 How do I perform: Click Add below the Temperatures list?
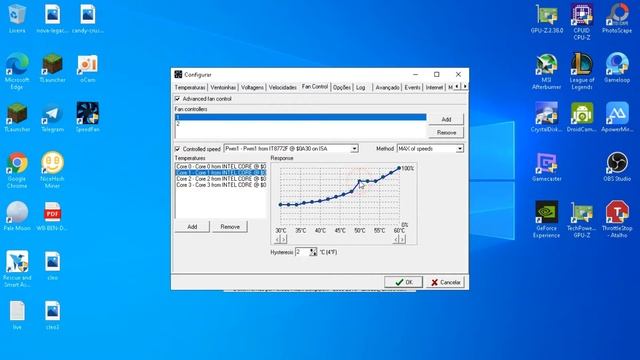pos(192,227)
